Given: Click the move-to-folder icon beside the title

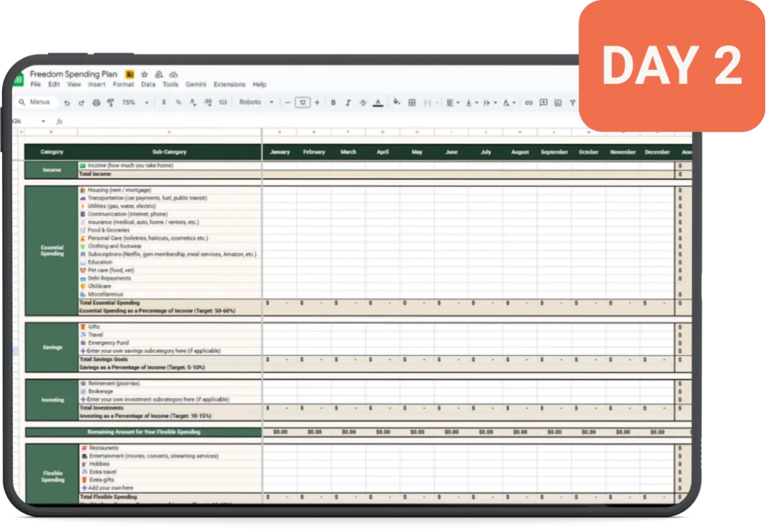Looking at the screenshot, I should pos(159,75).
